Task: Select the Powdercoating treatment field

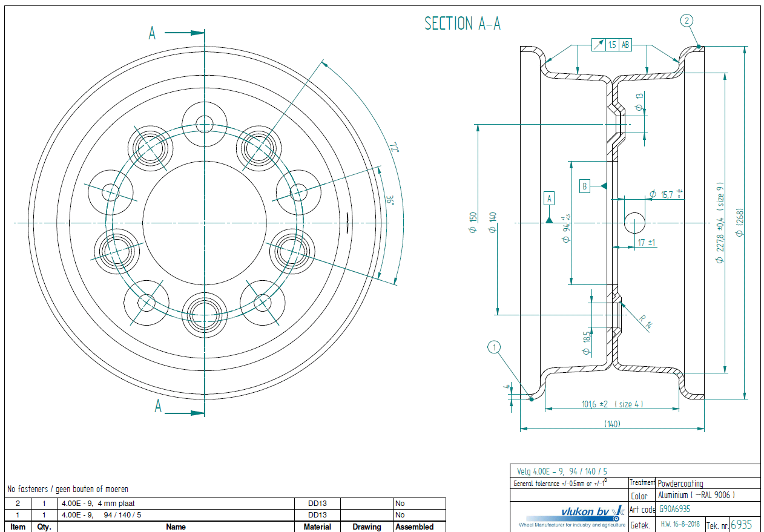Action: pyautogui.click(x=680, y=483)
